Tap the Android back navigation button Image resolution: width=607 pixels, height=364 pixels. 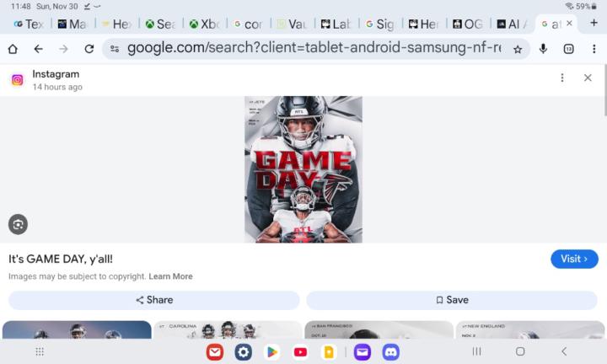point(564,351)
